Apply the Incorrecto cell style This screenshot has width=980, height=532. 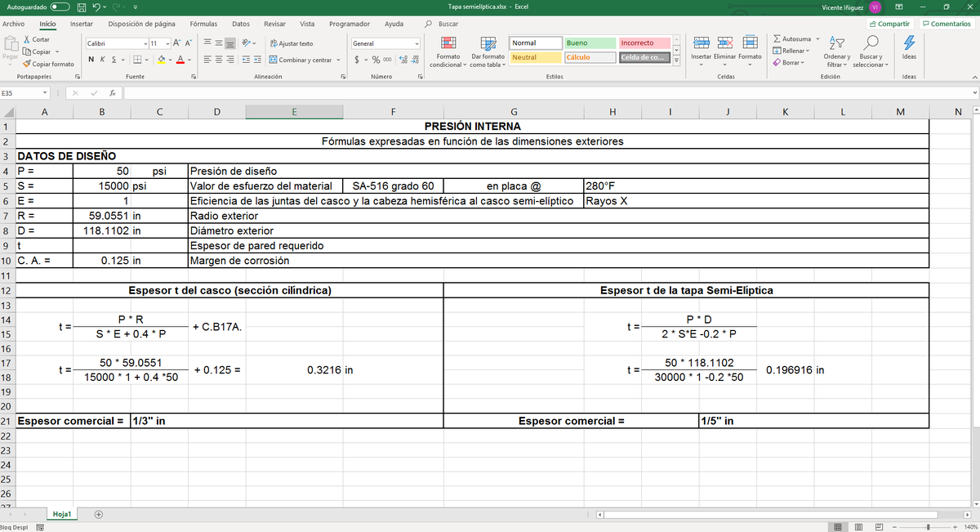(x=644, y=42)
